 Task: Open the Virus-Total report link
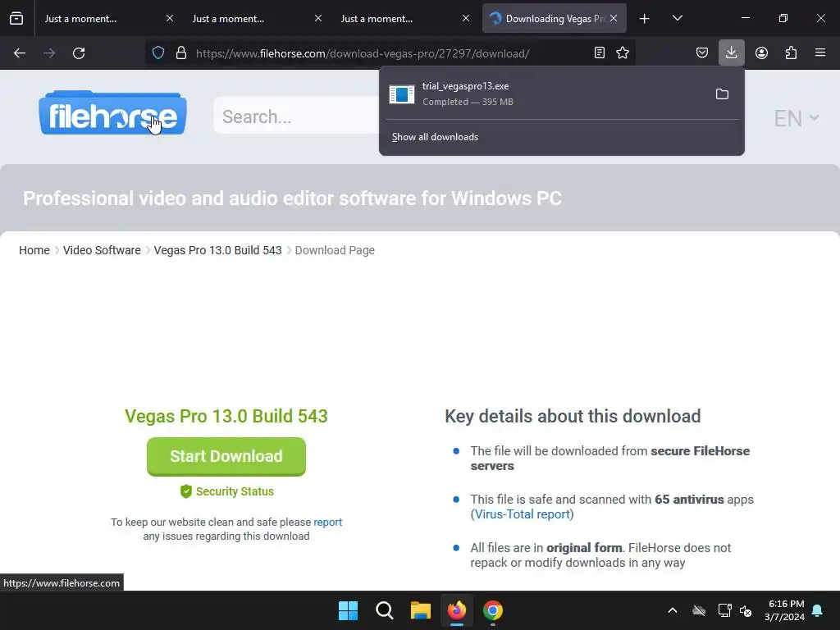click(x=523, y=514)
